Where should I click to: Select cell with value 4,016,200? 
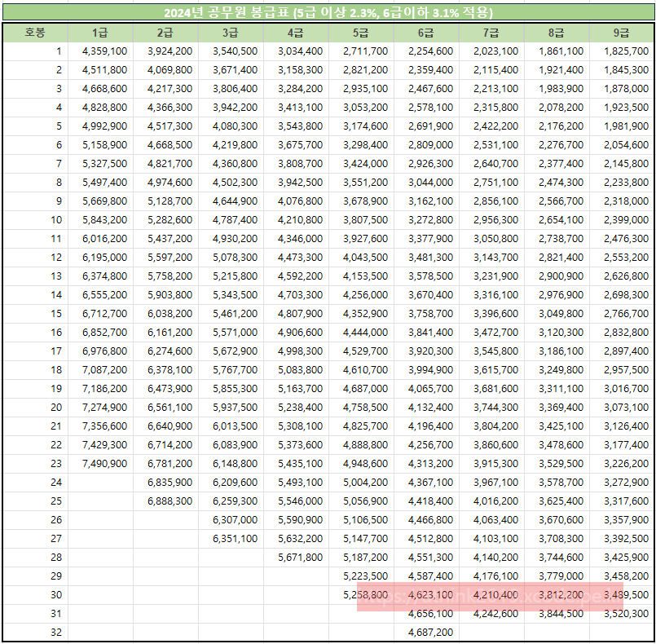click(x=491, y=501)
